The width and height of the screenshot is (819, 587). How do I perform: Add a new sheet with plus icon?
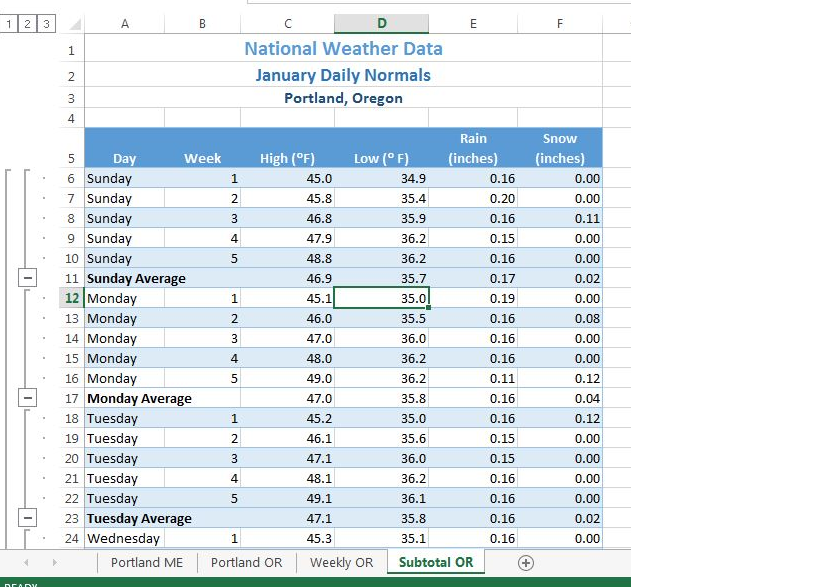point(525,563)
